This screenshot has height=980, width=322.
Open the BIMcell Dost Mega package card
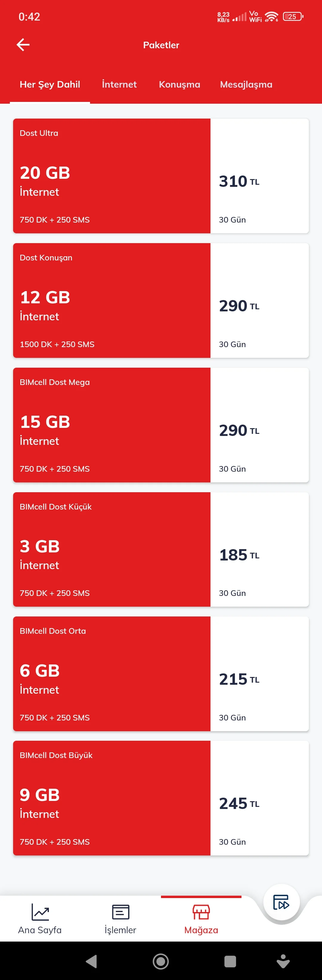pyautogui.click(x=112, y=425)
